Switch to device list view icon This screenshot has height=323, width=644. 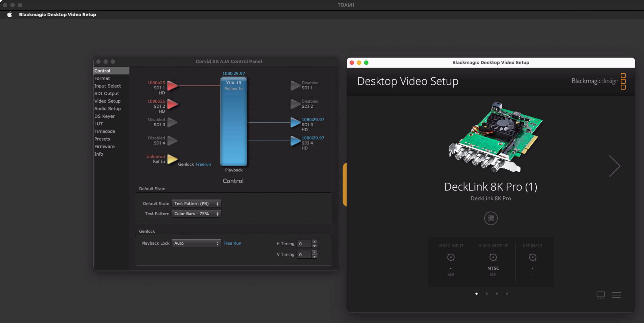point(616,295)
